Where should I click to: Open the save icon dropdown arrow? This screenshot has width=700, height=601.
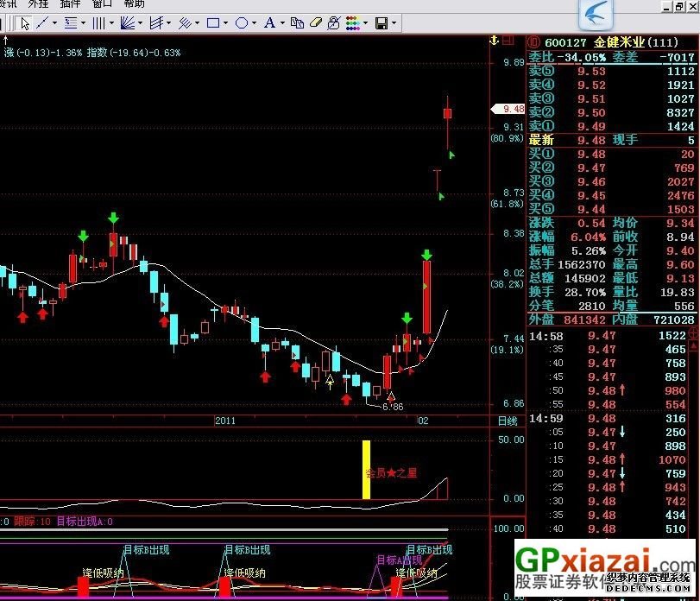394,23
